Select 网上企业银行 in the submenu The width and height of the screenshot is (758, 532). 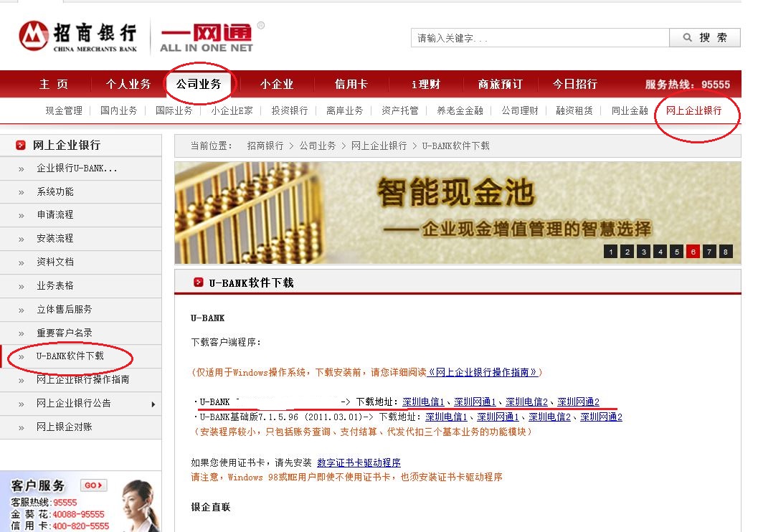tap(693, 110)
